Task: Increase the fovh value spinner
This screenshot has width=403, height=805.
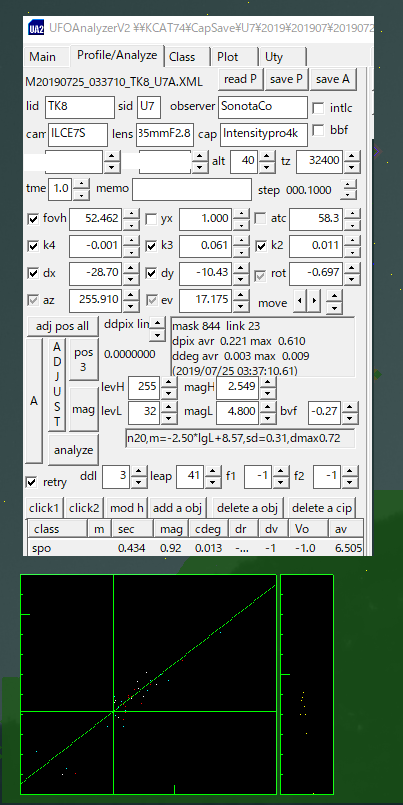Action: [x=132, y=213]
